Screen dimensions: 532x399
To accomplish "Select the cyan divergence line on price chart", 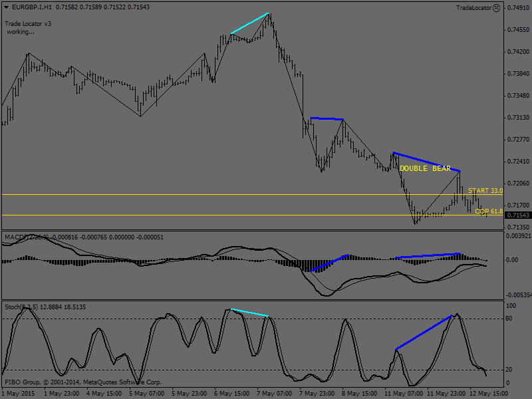I will [x=249, y=23].
